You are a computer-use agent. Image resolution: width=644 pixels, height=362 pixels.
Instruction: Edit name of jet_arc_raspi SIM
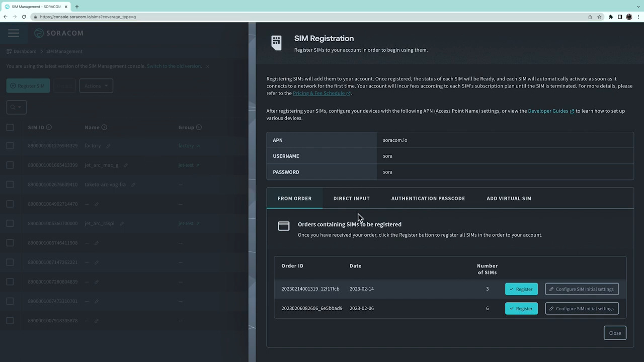[x=122, y=223]
